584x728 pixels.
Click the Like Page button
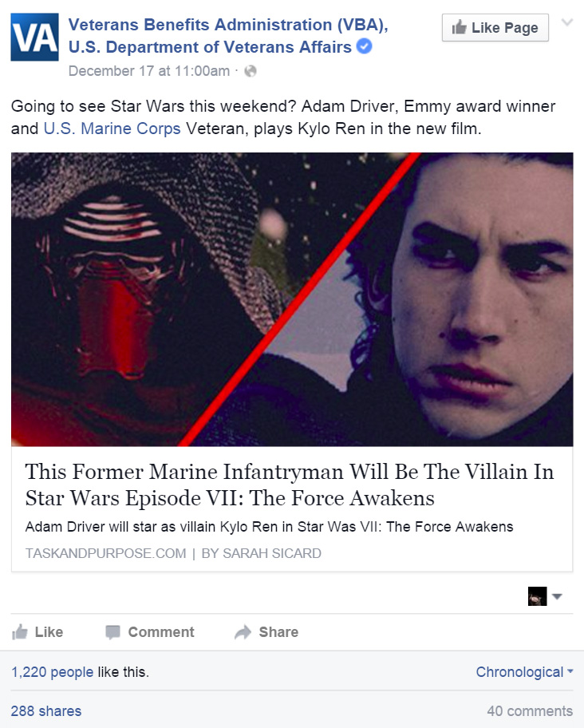[x=495, y=28]
